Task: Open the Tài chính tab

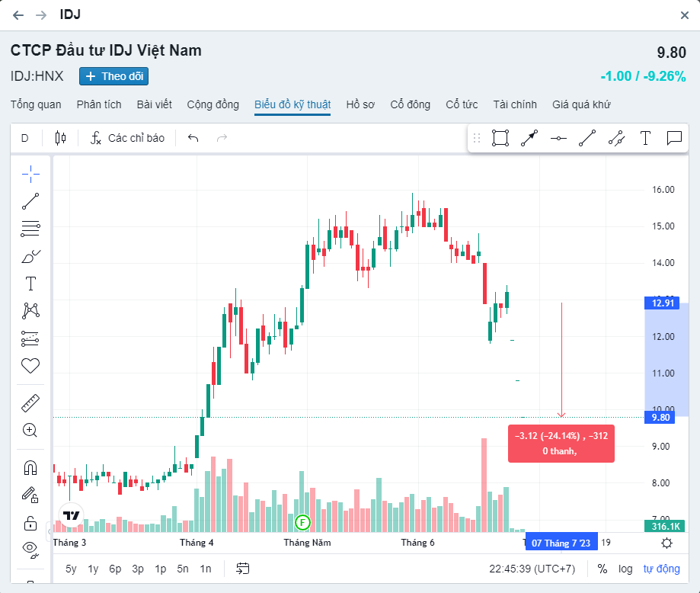Action: pos(515,104)
